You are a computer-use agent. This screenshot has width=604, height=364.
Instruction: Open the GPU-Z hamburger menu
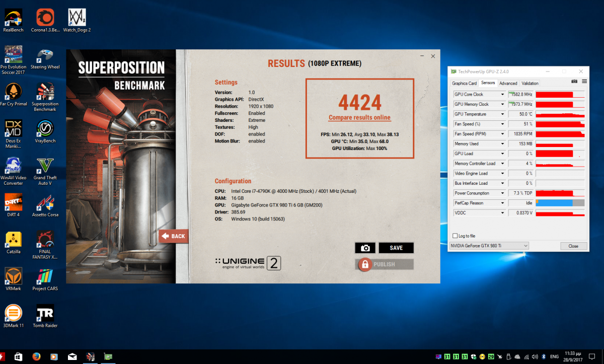[x=584, y=81]
